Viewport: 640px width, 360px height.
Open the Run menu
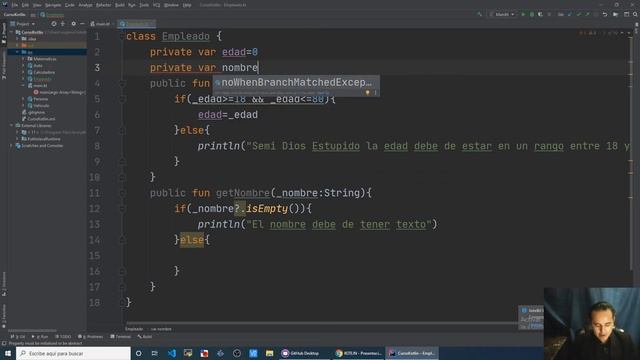(131, 5)
